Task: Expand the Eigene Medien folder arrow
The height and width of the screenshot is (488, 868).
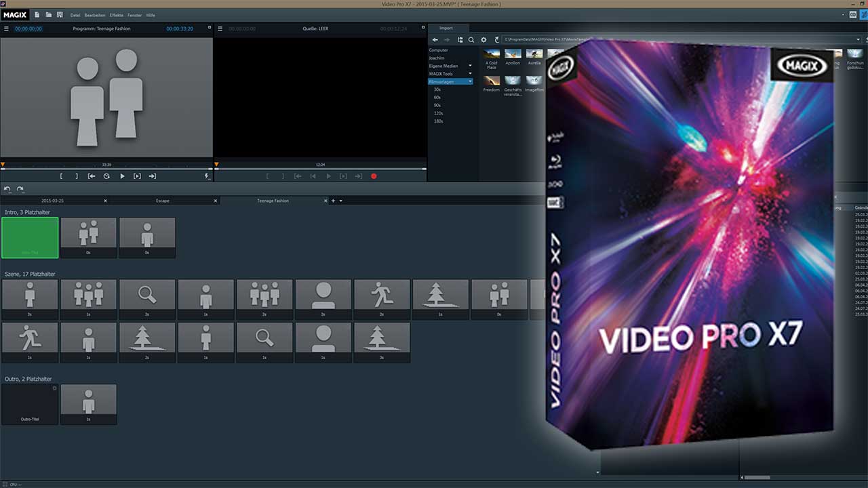Action: (x=470, y=66)
